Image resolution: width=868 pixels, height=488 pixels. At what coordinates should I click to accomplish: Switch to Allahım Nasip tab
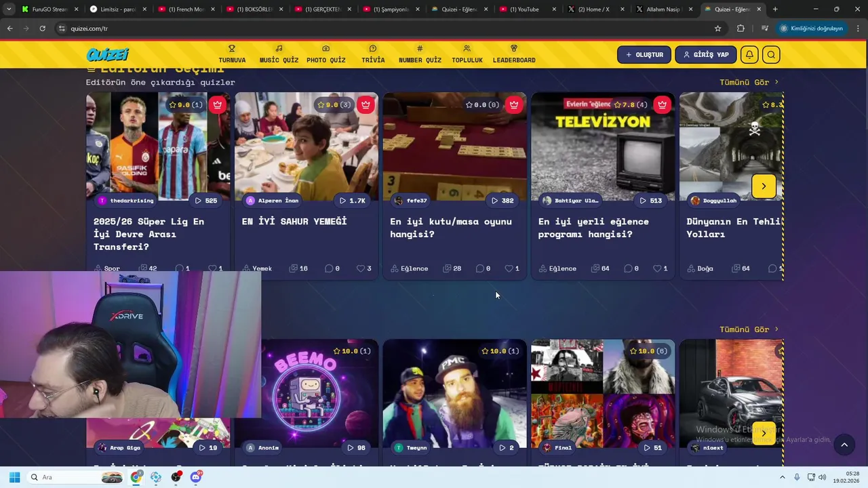click(663, 9)
